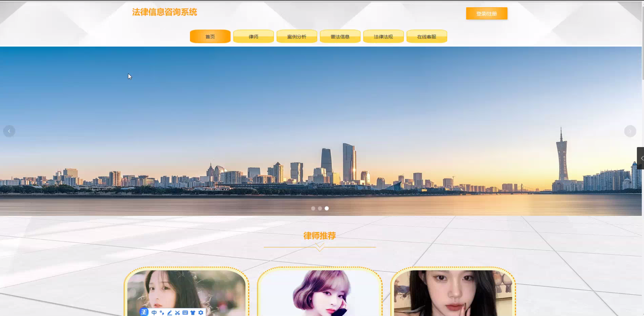The height and width of the screenshot is (316, 644).
Task: Jump to second carousel slide dot
Action: pyautogui.click(x=320, y=208)
